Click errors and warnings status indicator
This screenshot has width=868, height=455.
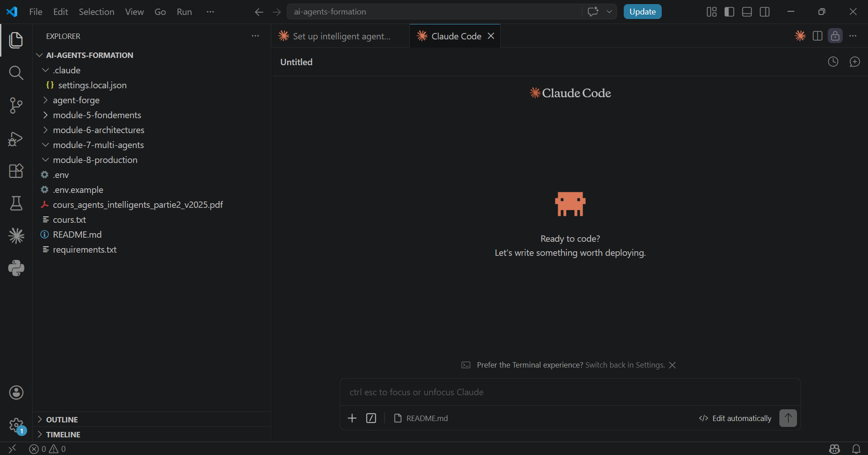pyautogui.click(x=48, y=449)
